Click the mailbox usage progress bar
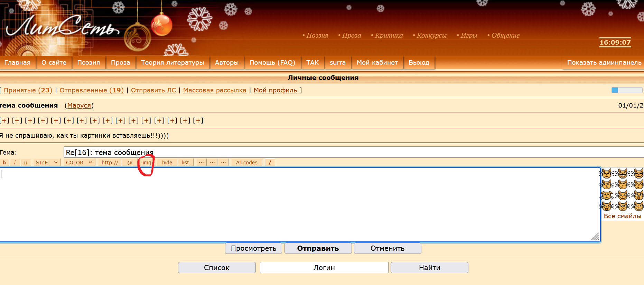 [x=627, y=90]
